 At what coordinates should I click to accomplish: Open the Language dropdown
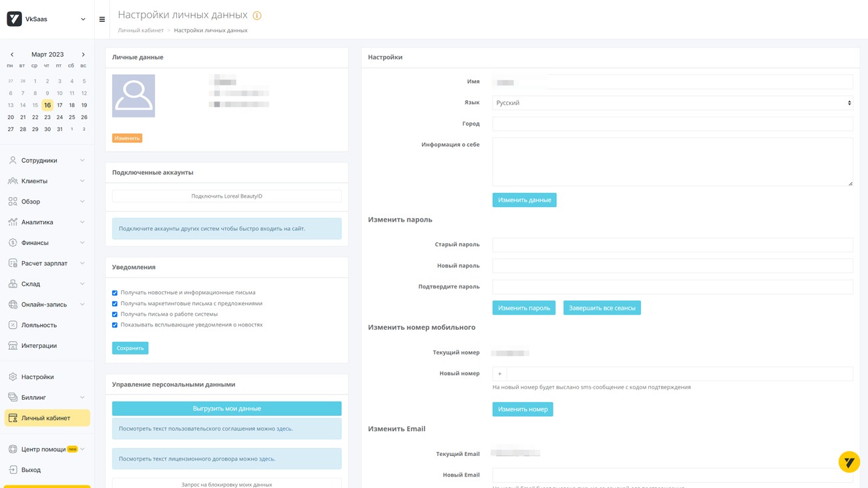[672, 103]
